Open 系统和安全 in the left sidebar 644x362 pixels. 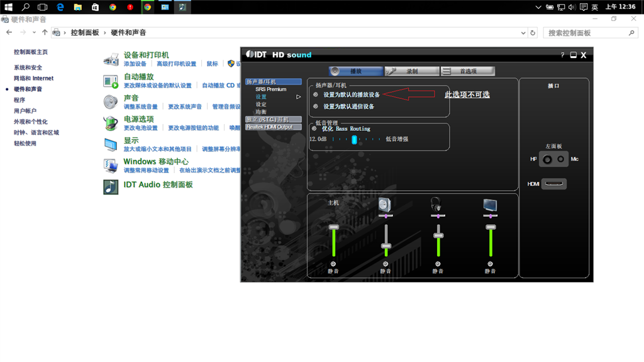[28, 67]
